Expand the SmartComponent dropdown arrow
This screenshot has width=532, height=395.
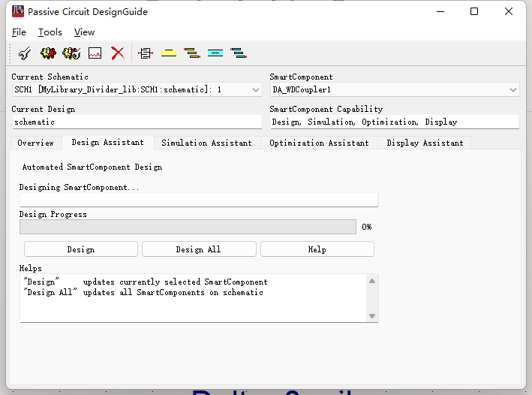coord(513,89)
